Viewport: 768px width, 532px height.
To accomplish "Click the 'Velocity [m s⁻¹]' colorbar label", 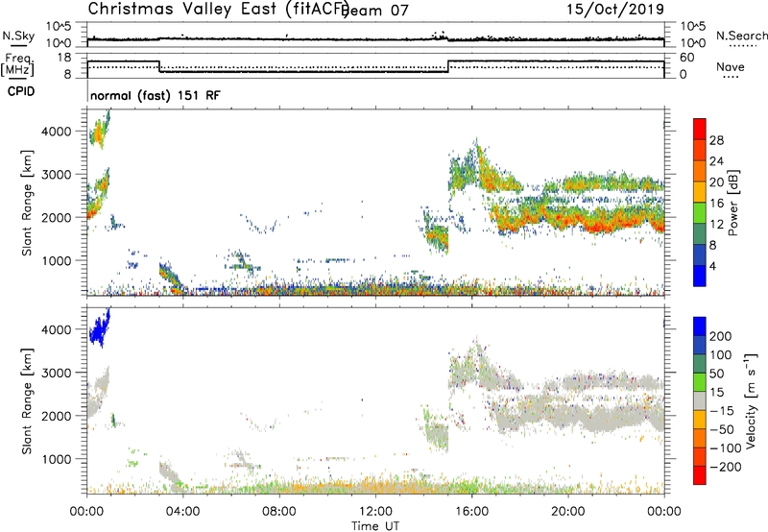I will pos(750,400).
